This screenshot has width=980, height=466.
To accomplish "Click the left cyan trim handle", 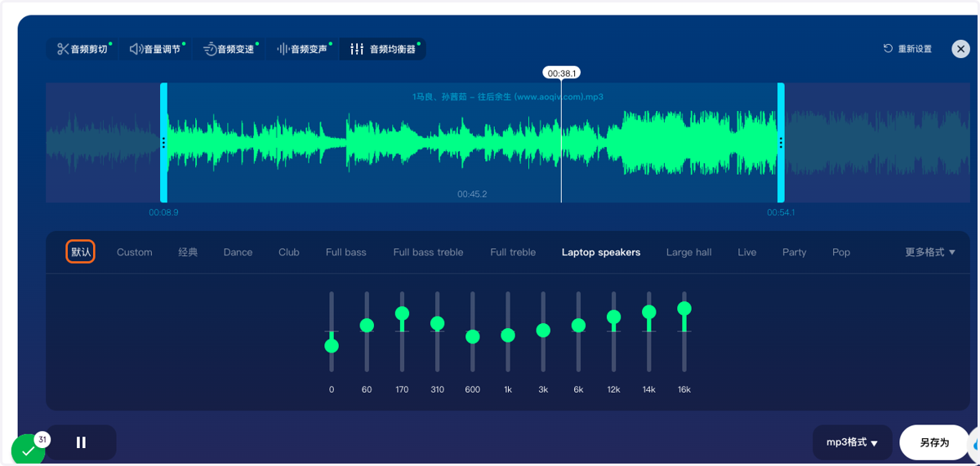I will point(164,143).
